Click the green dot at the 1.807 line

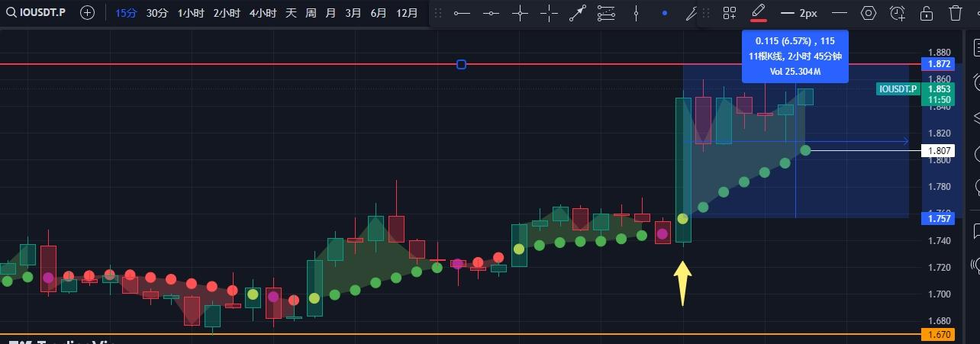coord(805,149)
